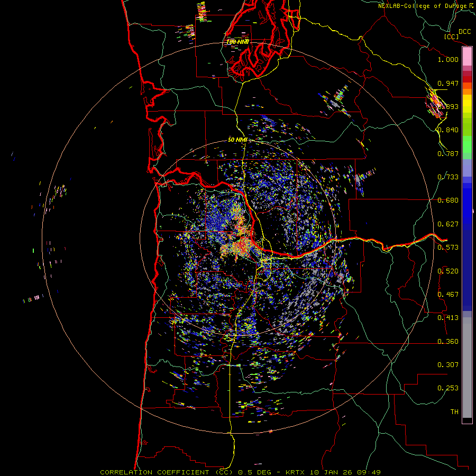This screenshot has height=476, width=476.
Task: Select the 0.947 legend value
Action: click(448, 83)
